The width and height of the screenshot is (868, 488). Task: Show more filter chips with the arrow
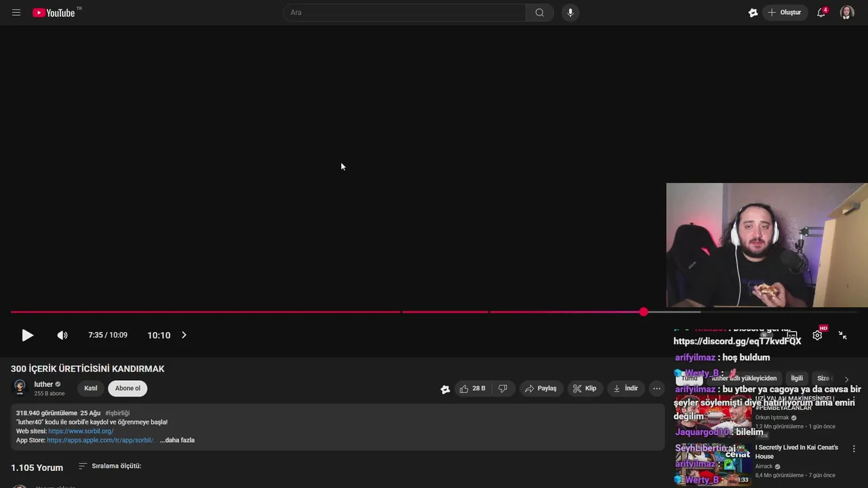coord(846,379)
